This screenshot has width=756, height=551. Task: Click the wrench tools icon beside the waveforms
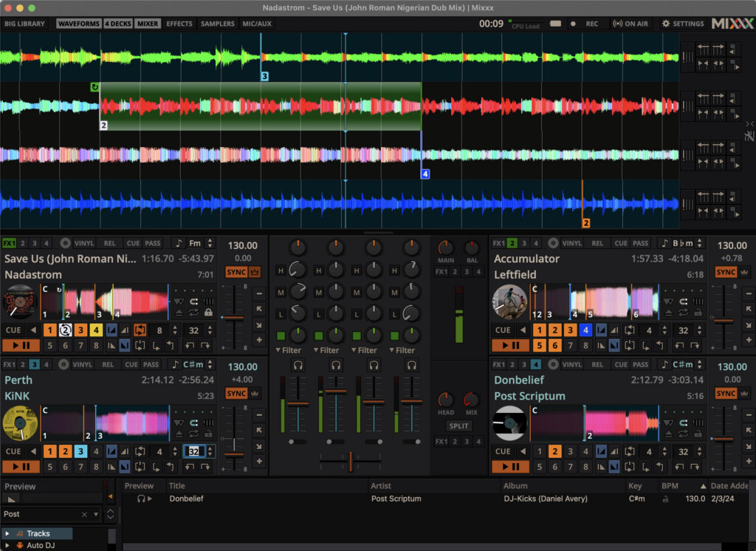coord(749,136)
